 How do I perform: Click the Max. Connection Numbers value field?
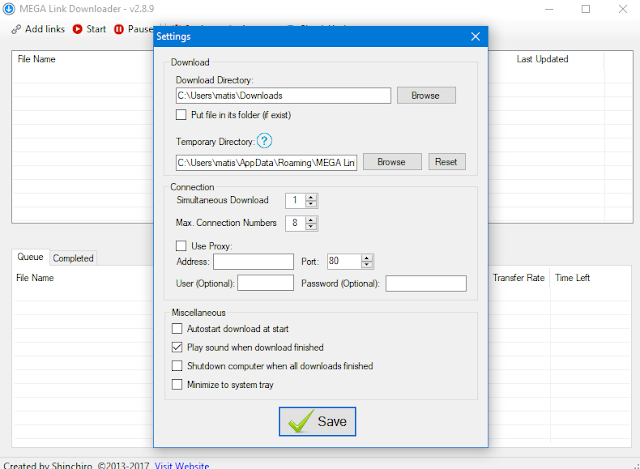[x=296, y=223]
